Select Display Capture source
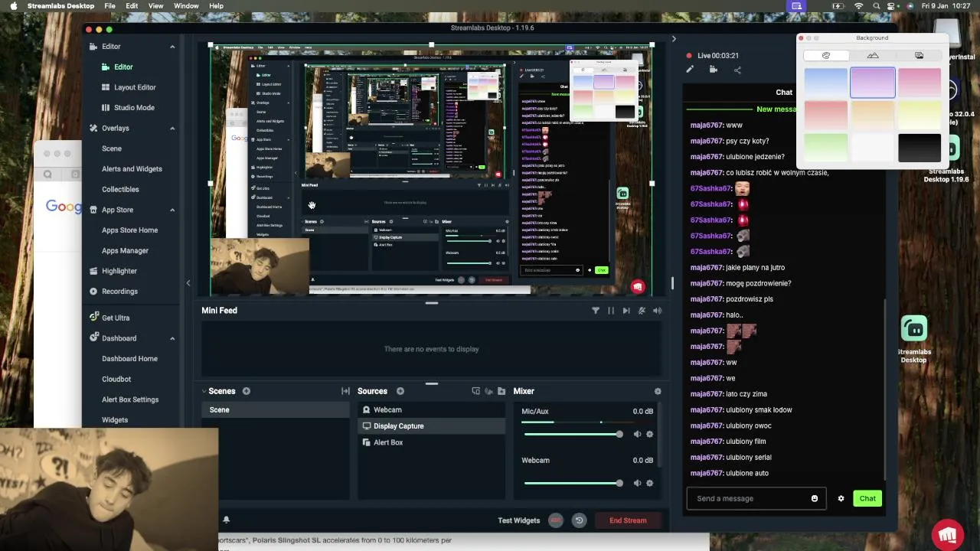This screenshot has width=980, height=551. coord(431,426)
